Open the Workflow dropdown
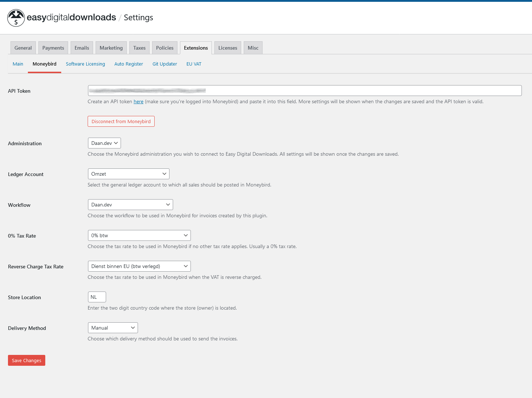532x398 pixels. click(130, 205)
